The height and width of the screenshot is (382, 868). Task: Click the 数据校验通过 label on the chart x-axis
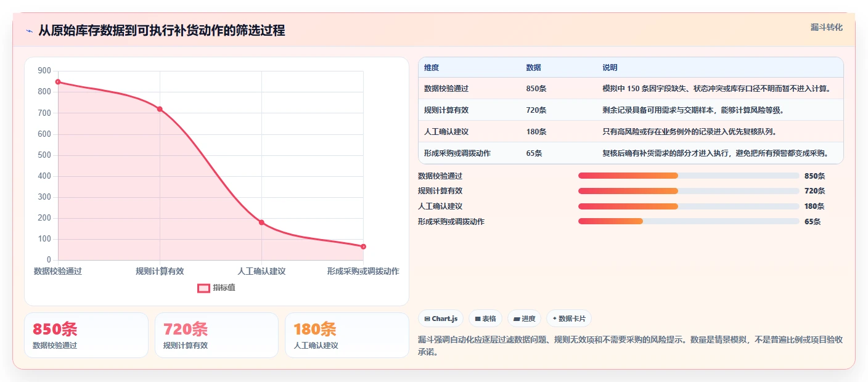click(58, 271)
